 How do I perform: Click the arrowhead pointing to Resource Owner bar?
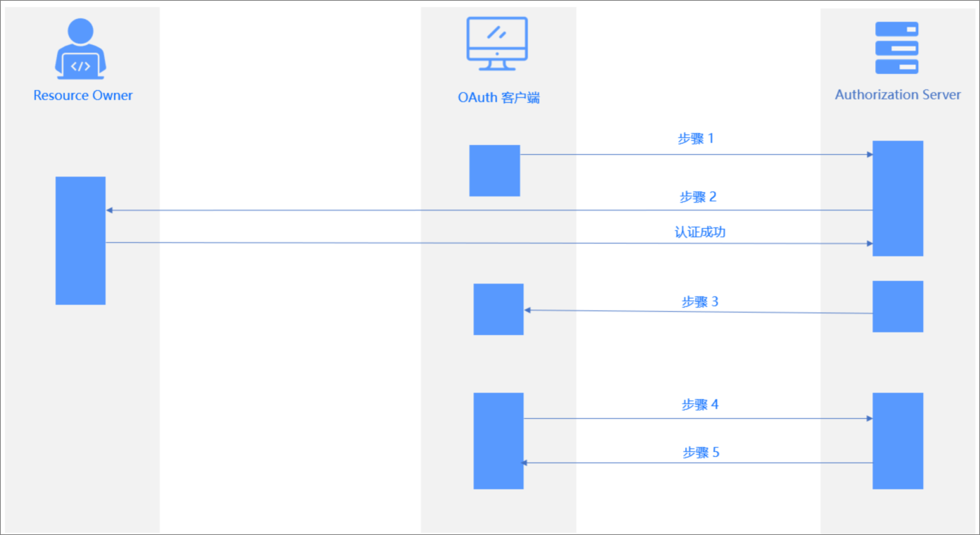tap(110, 210)
